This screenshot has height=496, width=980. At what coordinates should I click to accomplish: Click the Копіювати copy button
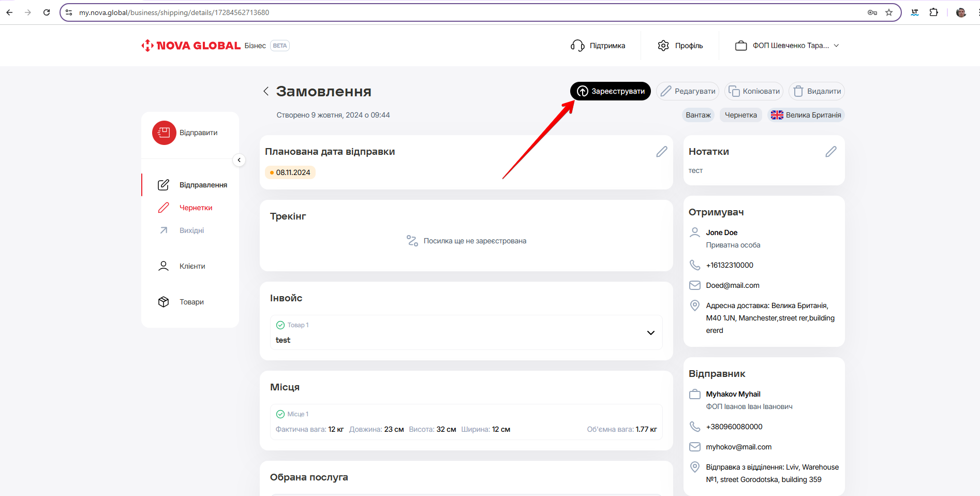tap(754, 91)
